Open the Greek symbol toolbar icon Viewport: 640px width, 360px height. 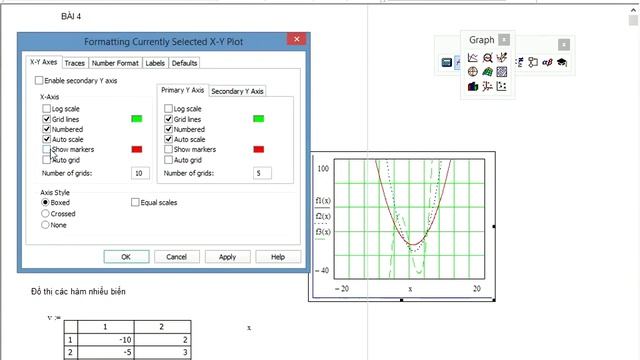coord(547,62)
